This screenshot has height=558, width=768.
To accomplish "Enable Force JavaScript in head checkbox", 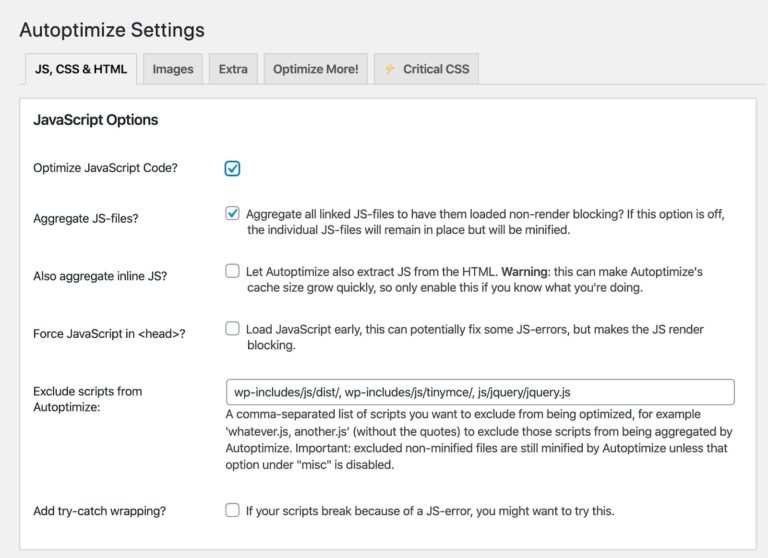I will point(232,328).
